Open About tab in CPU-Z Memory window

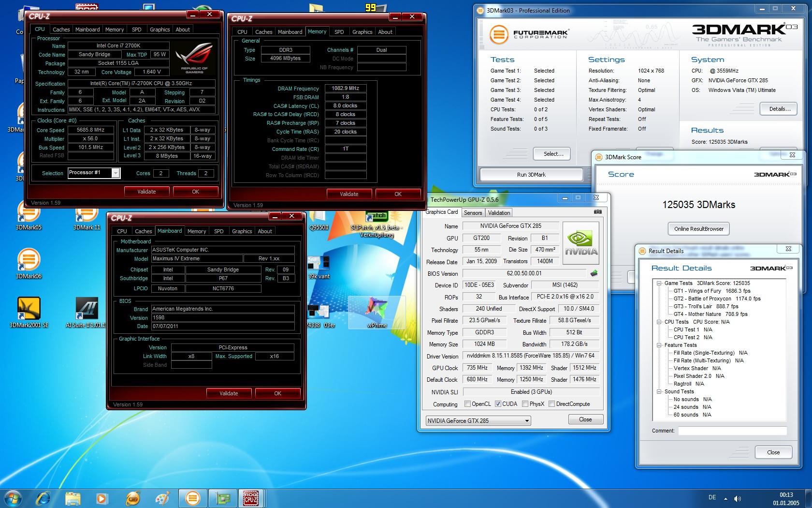click(x=385, y=32)
